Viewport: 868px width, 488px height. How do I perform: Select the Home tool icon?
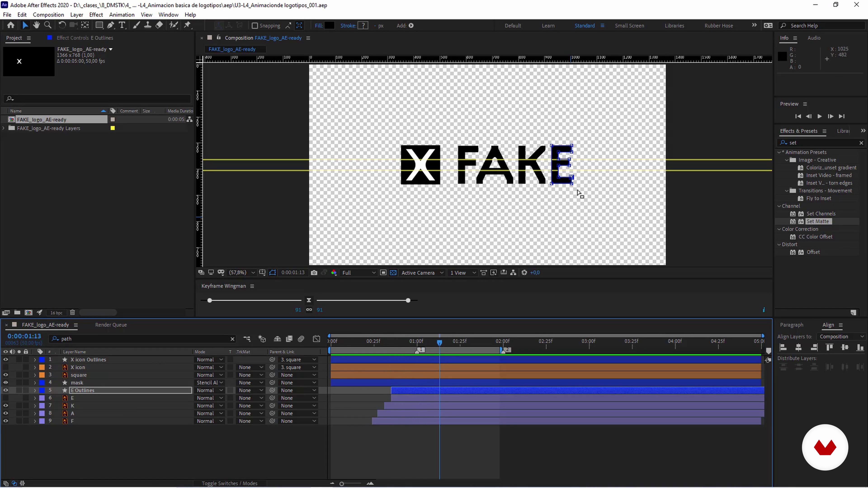coord(10,25)
